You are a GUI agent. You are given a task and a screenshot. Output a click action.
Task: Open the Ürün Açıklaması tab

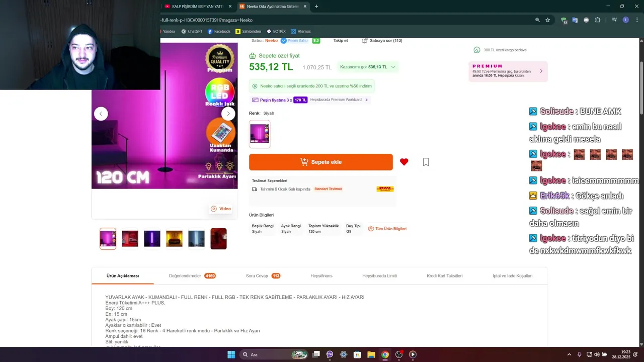click(123, 276)
